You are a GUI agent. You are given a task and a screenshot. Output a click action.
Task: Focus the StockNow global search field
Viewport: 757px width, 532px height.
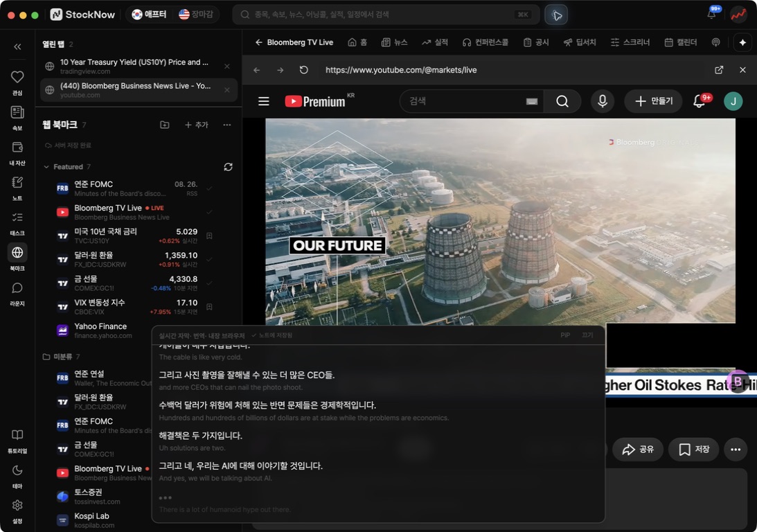tap(386, 15)
